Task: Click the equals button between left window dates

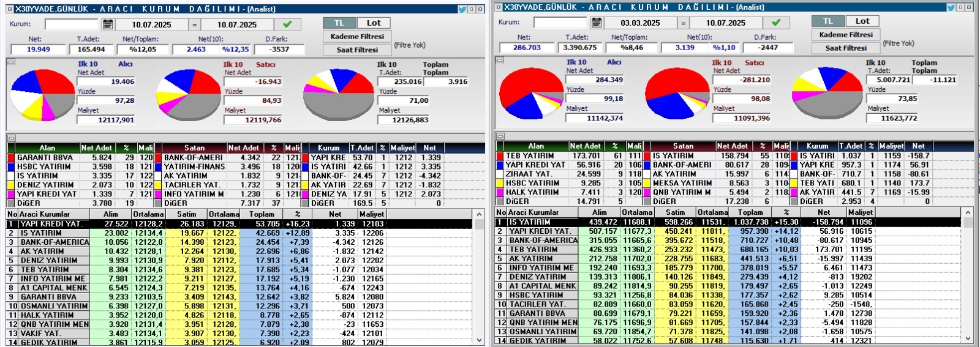Action: tap(195, 25)
